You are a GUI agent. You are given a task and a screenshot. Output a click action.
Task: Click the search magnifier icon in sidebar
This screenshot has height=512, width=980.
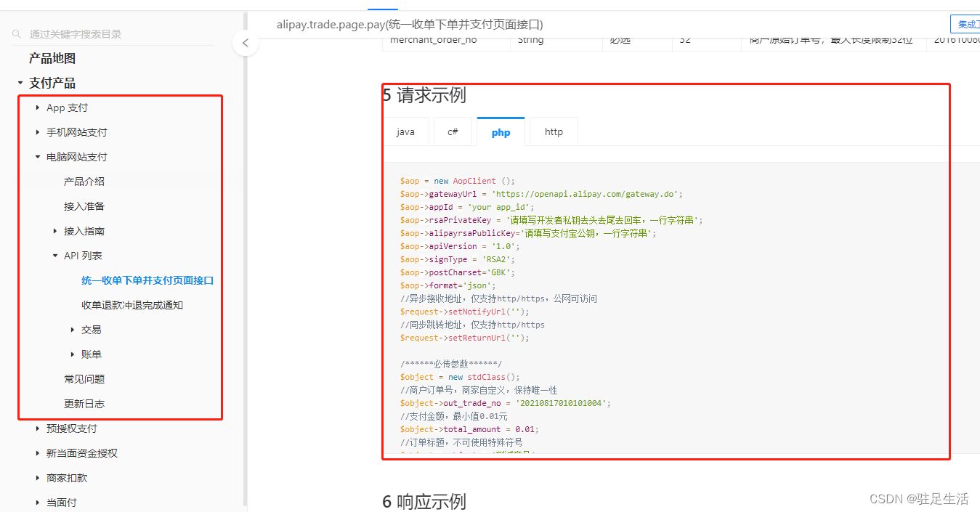pyautogui.click(x=16, y=34)
